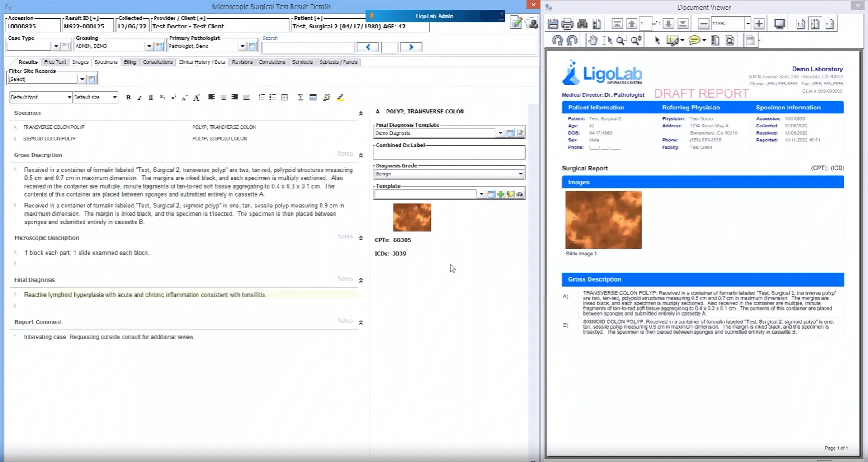Screen dimensions: 868x462
Task: Open Final Diagnosis Template dropdown
Action: pos(500,133)
